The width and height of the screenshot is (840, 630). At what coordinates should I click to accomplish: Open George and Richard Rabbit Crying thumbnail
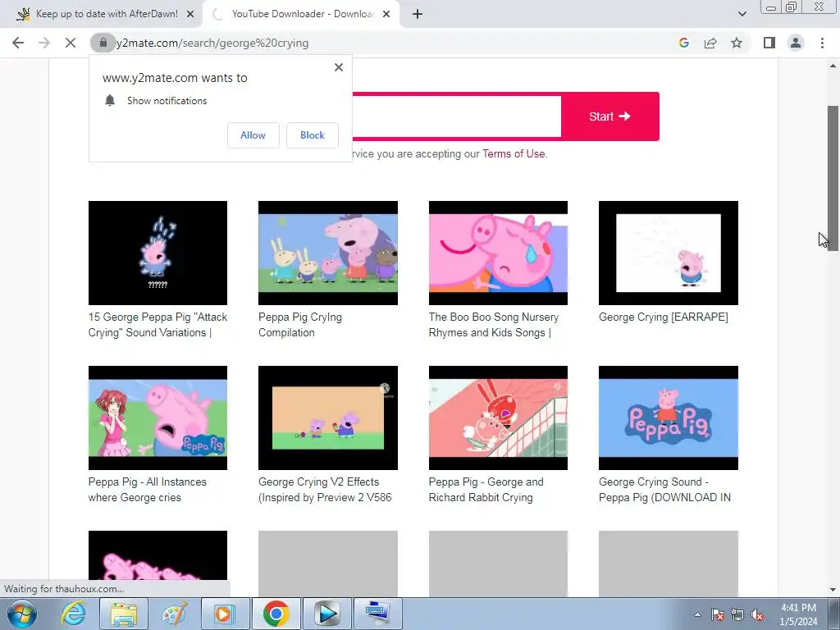(x=498, y=418)
